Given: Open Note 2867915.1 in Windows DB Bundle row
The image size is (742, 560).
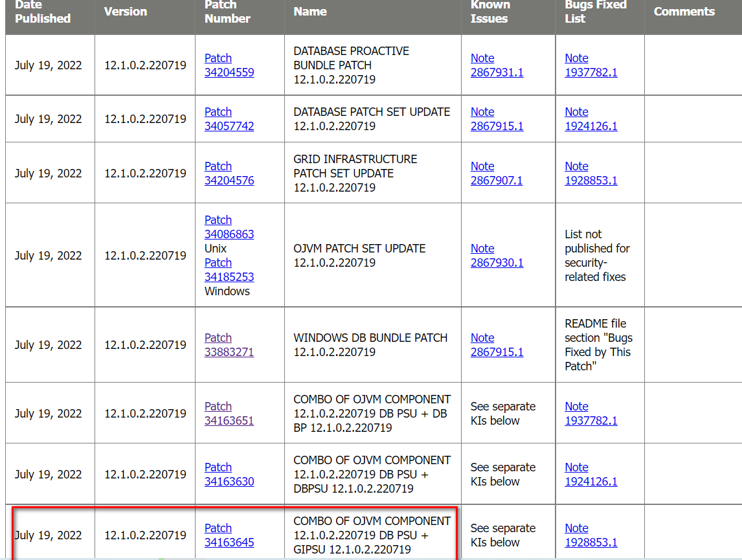Looking at the screenshot, I should pyautogui.click(x=497, y=345).
